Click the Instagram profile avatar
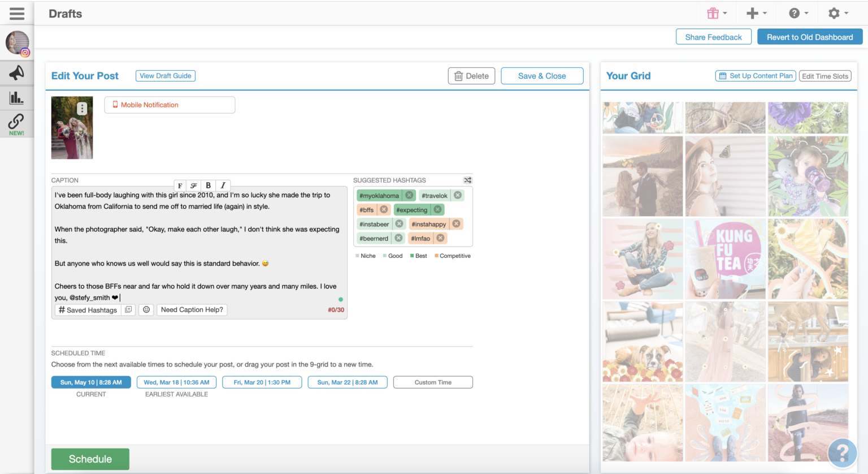 pyautogui.click(x=16, y=42)
